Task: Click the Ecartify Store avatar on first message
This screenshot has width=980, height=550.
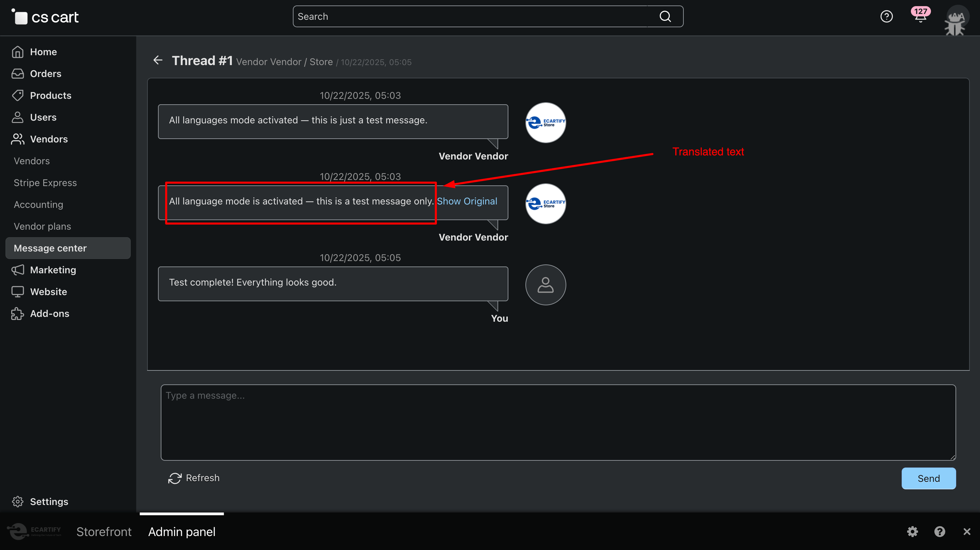Action: (545, 123)
